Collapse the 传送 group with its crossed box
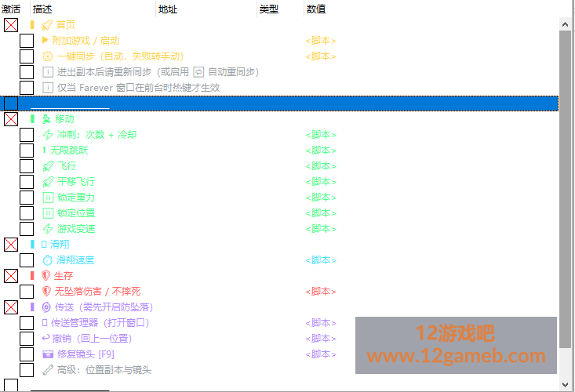This screenshot has height=392, width=575. 11,307
